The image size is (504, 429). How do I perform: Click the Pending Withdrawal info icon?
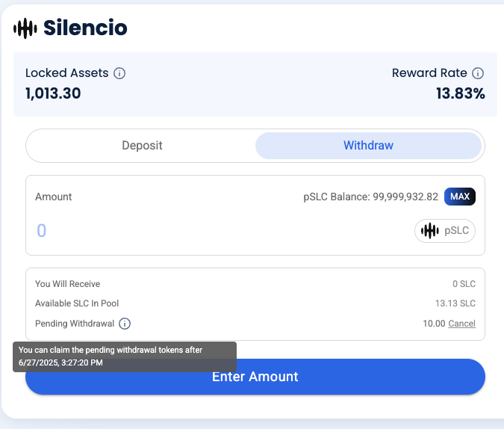pyautogui.click(x=125, y=324)
